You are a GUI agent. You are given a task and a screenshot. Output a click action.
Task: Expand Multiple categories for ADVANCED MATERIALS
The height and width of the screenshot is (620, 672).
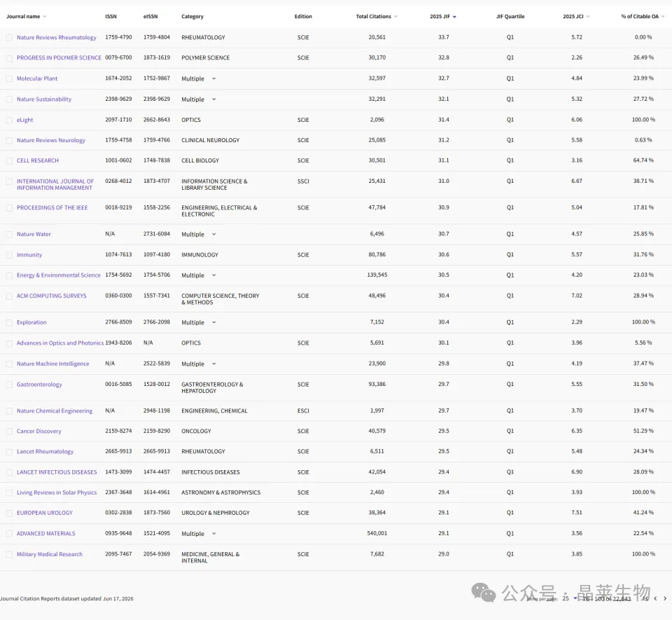click(214, 533)
